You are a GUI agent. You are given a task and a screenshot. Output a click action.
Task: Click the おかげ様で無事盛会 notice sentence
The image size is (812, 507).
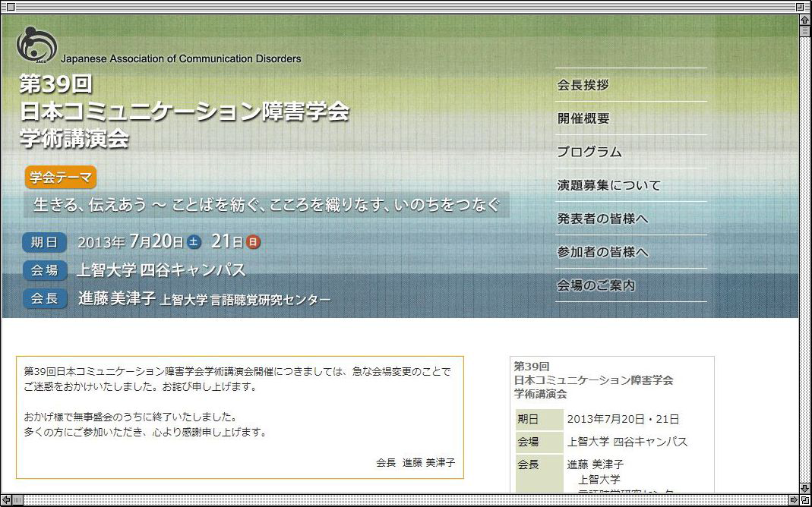coord(130,417)
